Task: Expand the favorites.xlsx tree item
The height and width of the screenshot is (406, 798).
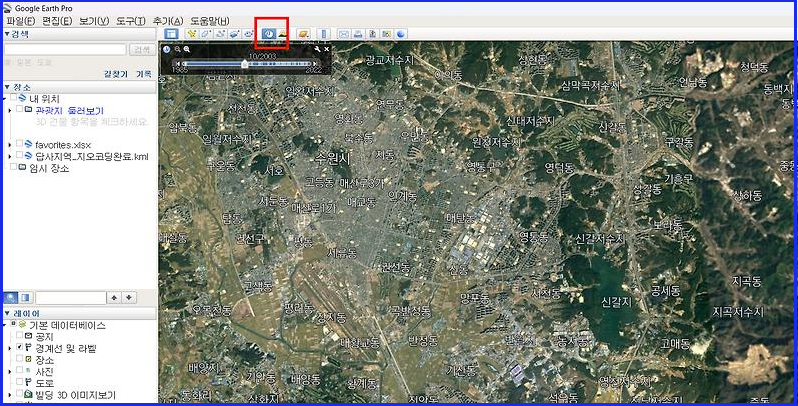Action: (9, 144)
